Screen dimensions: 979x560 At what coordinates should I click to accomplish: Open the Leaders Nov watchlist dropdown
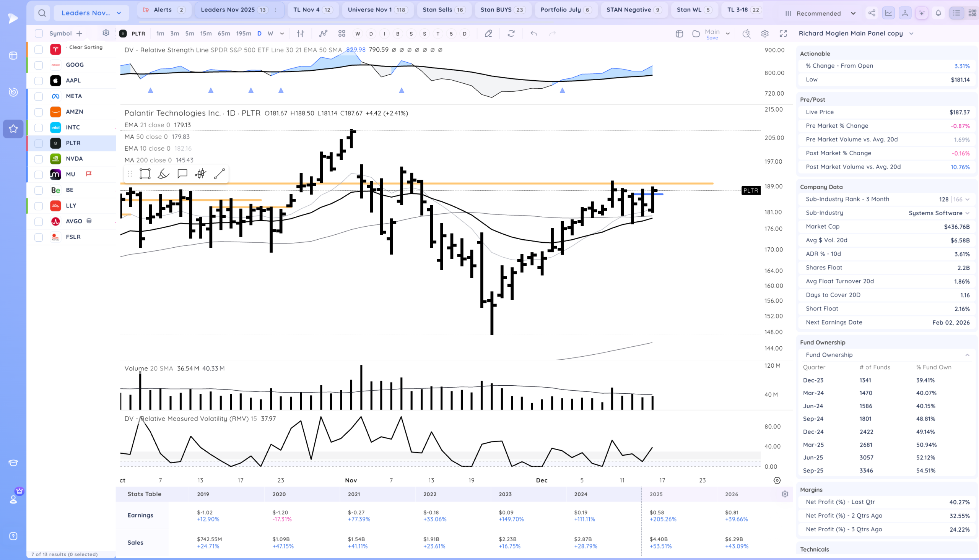91,13
